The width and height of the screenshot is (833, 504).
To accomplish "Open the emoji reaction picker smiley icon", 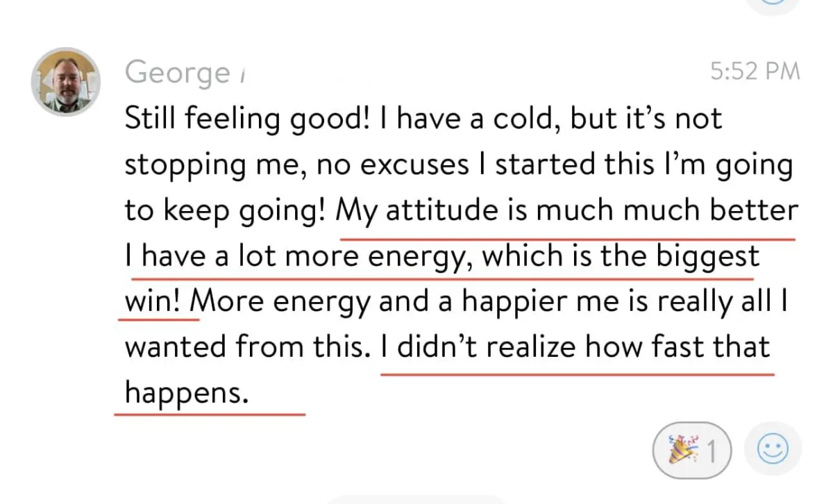I will point(773,449).
